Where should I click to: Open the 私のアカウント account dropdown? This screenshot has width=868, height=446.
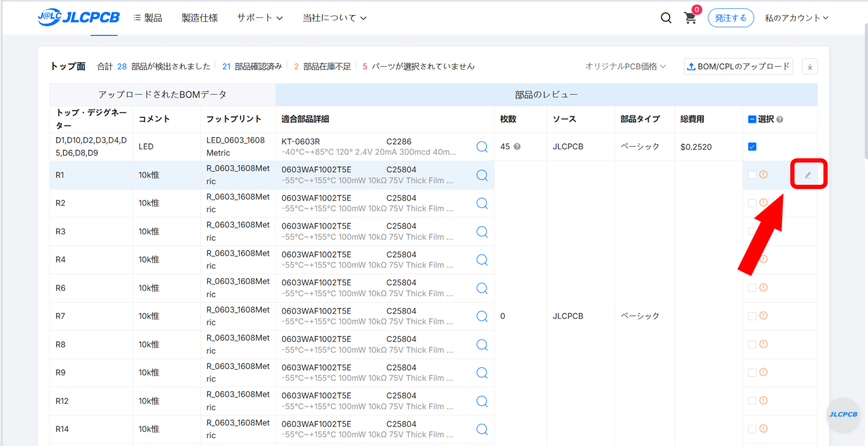(796, 18)
